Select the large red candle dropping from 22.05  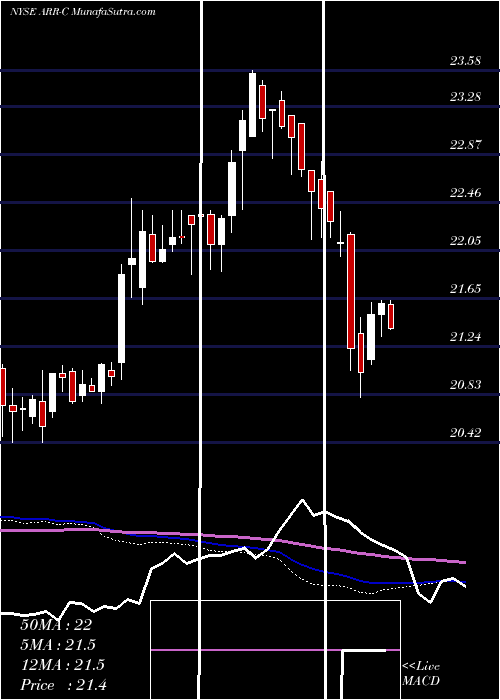click(x=351, y=291)
